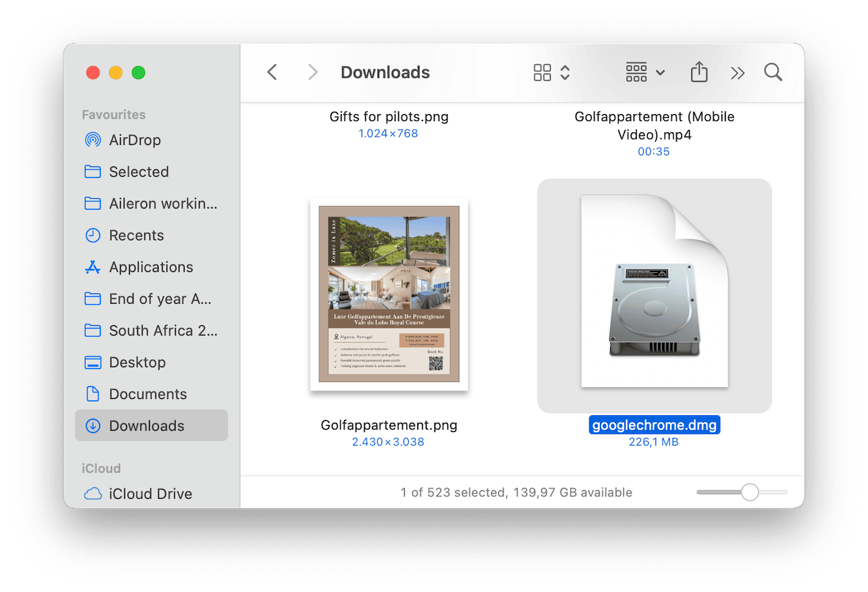Select the Golfappartement.png thumbnail
This screenshot has height=592, width=868.
389,295
